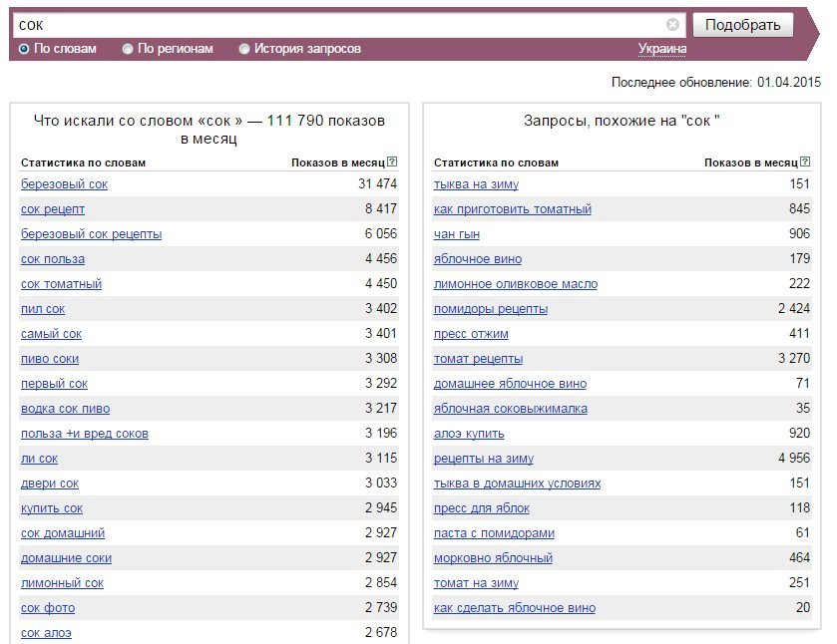This screenshot has width=837, height=644.
Task: Open the сок рецепт query link
Action: click(53, 209)
